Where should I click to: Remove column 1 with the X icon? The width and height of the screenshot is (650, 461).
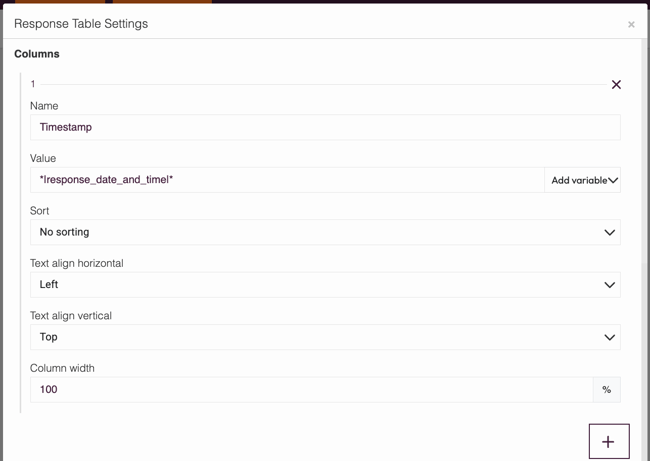(x=616, y=85)
